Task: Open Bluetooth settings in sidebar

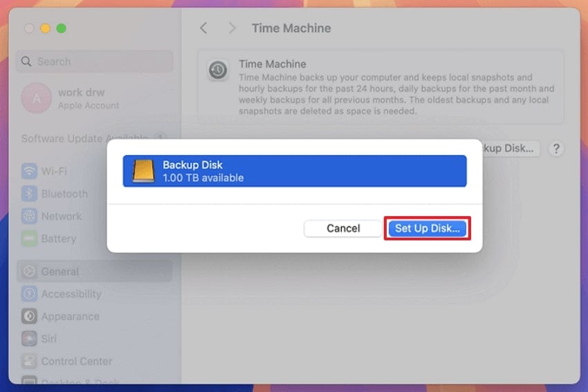Action: point(95,194)
